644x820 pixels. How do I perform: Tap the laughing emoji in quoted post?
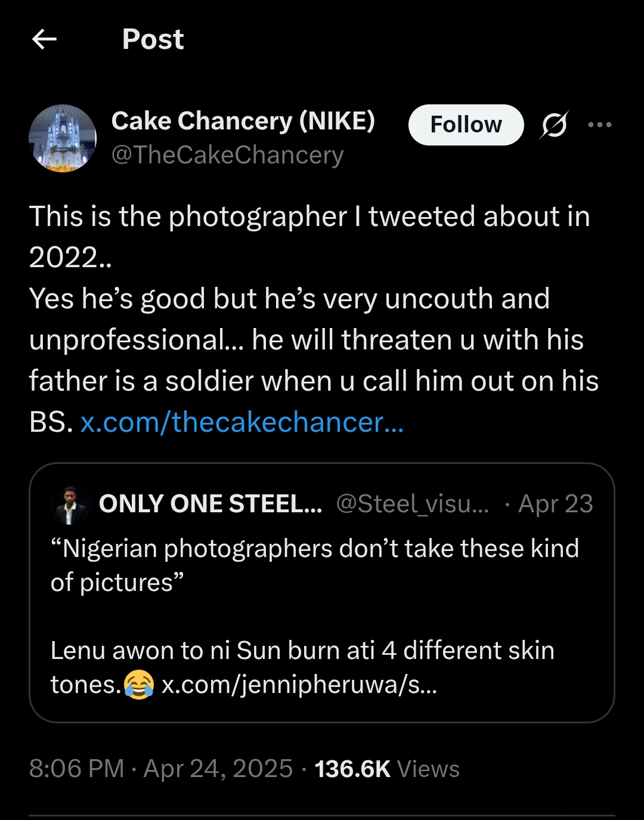tap(139, 685)
